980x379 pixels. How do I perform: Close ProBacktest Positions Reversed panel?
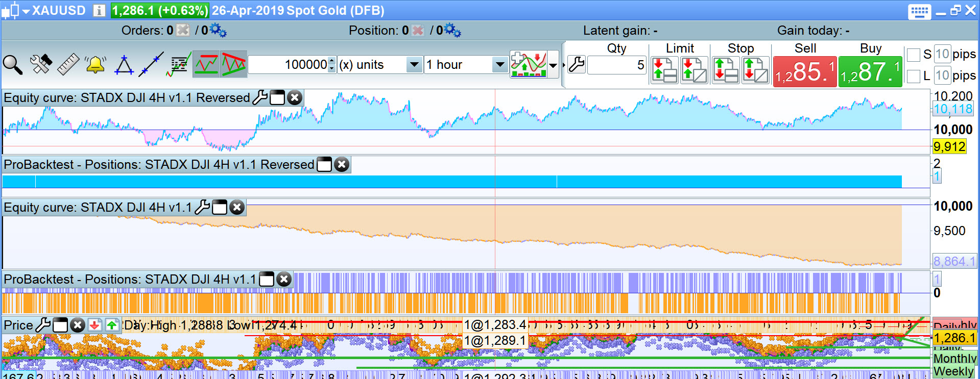[342, 164]
